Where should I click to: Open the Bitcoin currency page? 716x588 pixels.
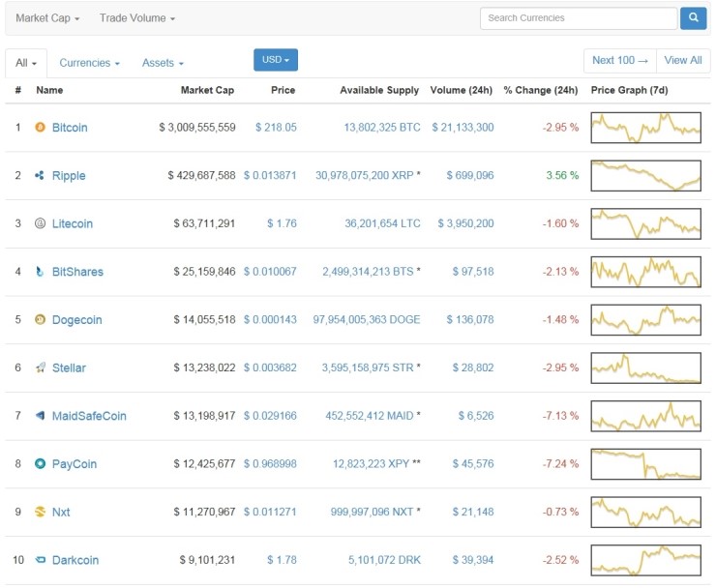[x=70, y=128]
